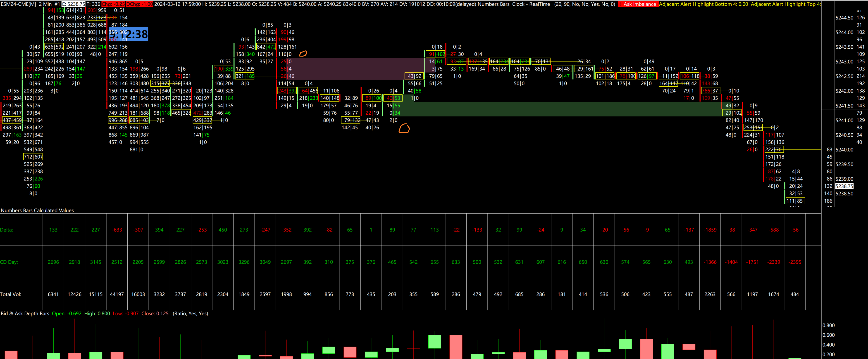Click the -1859 Delta cell
The height and width of the screenshot is (359, 868).
point(710,230)
